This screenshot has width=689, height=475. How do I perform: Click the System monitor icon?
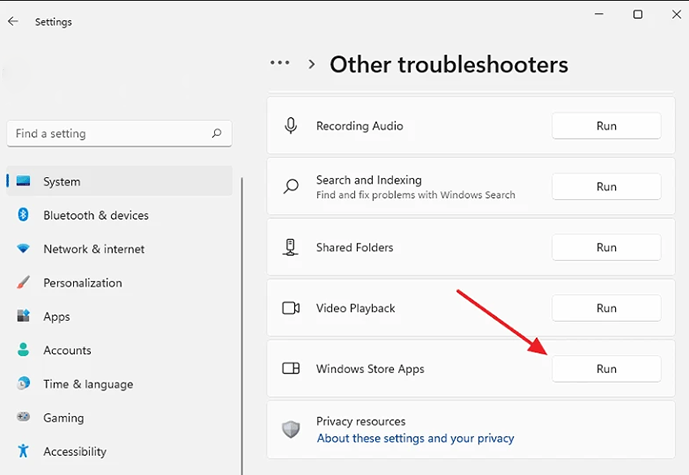pos(23,181)
